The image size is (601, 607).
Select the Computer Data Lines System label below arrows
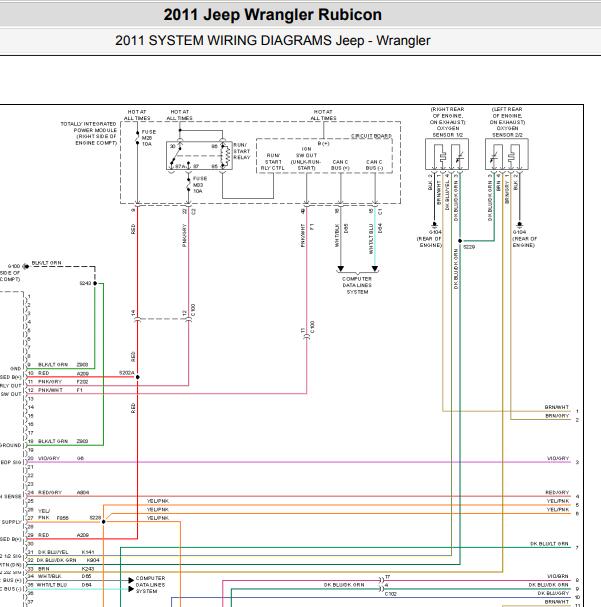coord(357,285)
